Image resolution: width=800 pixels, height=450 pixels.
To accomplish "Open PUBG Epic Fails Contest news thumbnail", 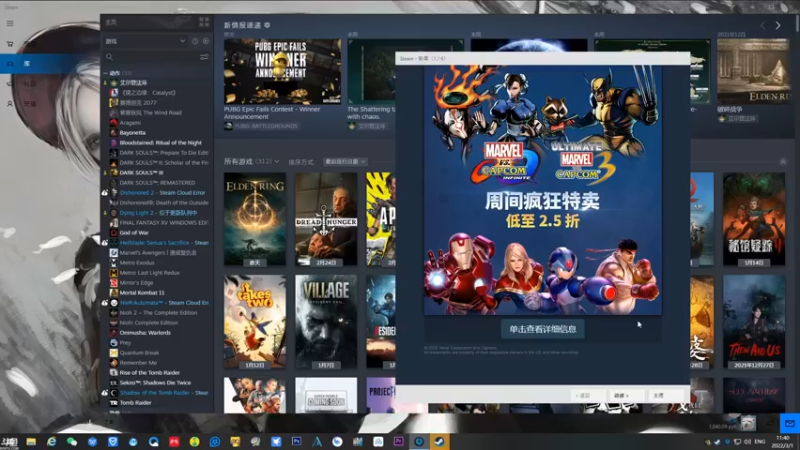I will [x=283, y=71].
